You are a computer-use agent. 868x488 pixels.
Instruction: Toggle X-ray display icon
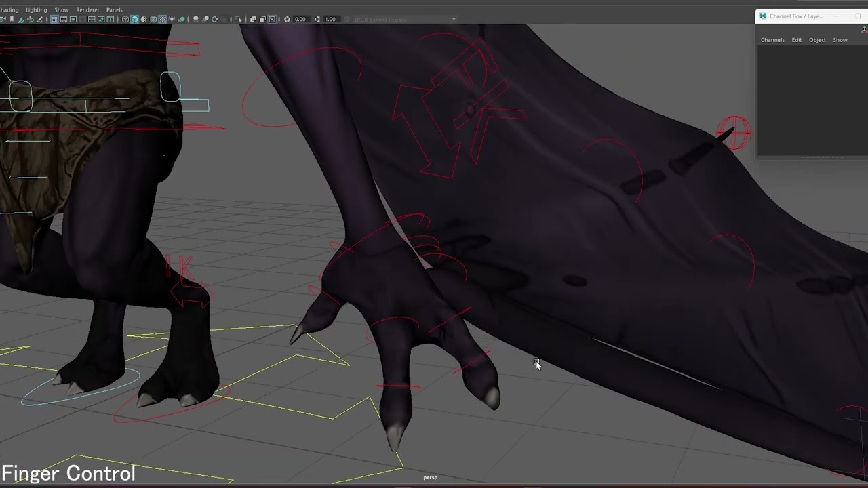[x=253, y=19]
